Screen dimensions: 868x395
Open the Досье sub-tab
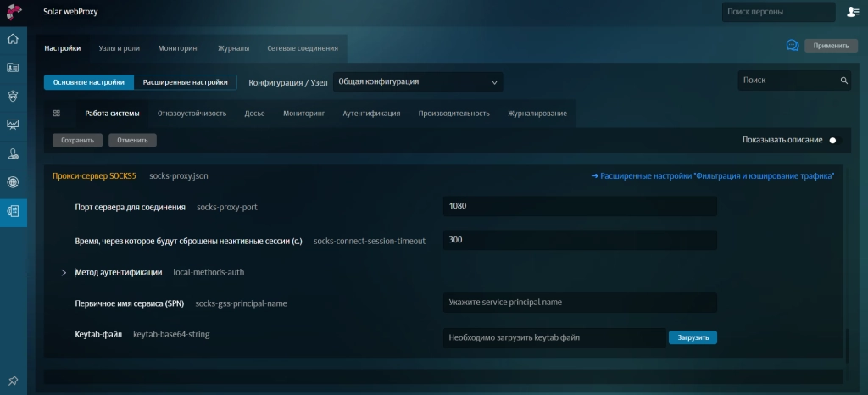pos(254,114)
